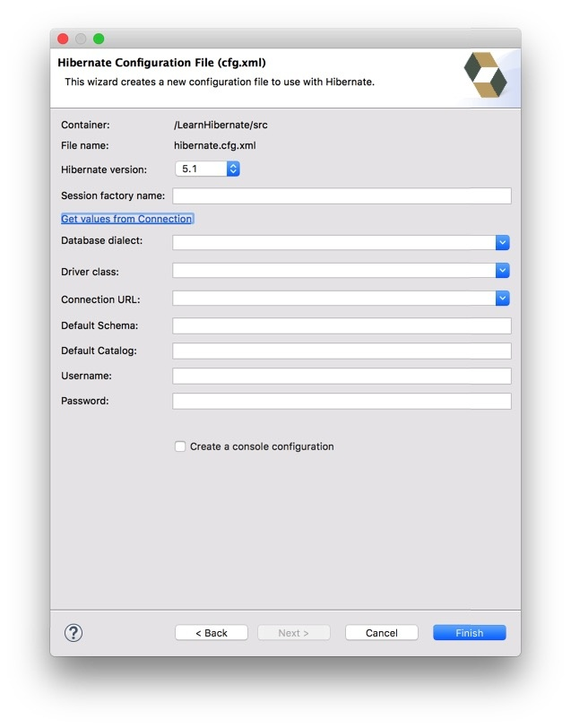Click Finish to create the configuration file

point(470,632)
